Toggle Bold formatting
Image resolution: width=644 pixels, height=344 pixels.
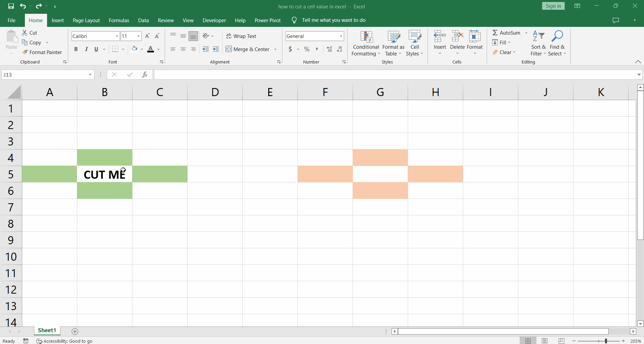[76, 49]
